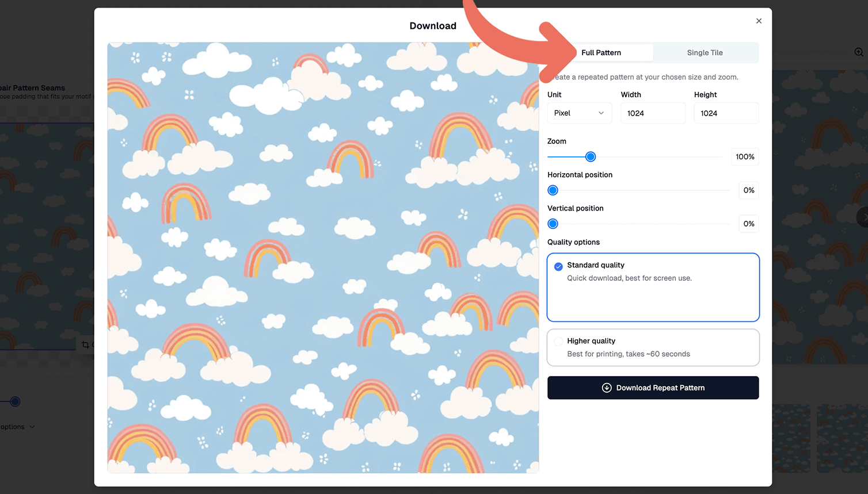
Task: Switch to the Single Tile tab
Action: pos(705,53)
